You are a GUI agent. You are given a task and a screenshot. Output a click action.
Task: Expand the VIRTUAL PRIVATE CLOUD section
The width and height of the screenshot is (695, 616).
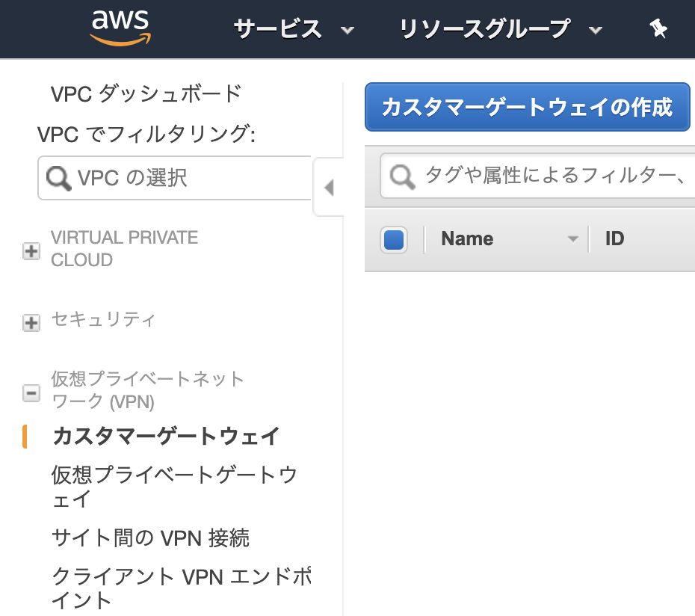point(31,251)
